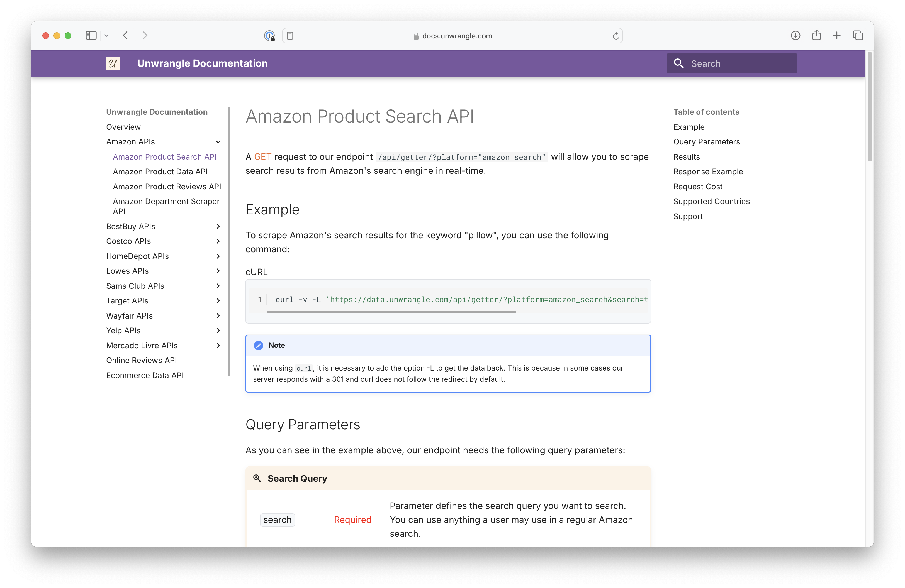Screen dimensions: 905x588
Task: Expand the Costco APIs chevron
Action: pyautogui.click(x=218, y=241)
